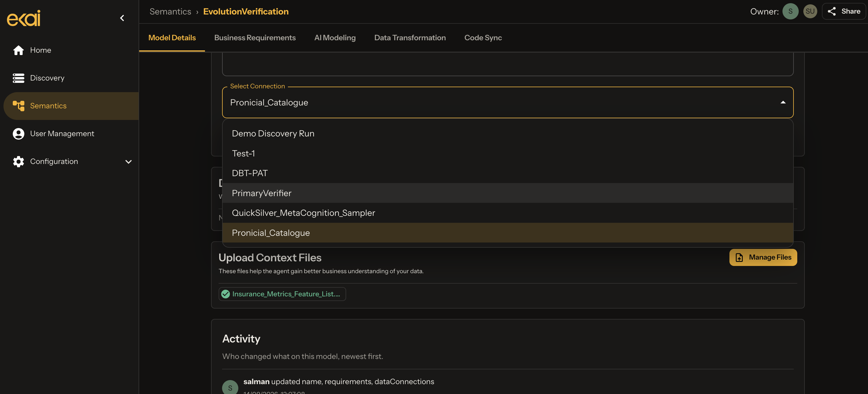Click the Configuration gear icon
Viewport: 868px width, 394px height.
coord(19,162)
